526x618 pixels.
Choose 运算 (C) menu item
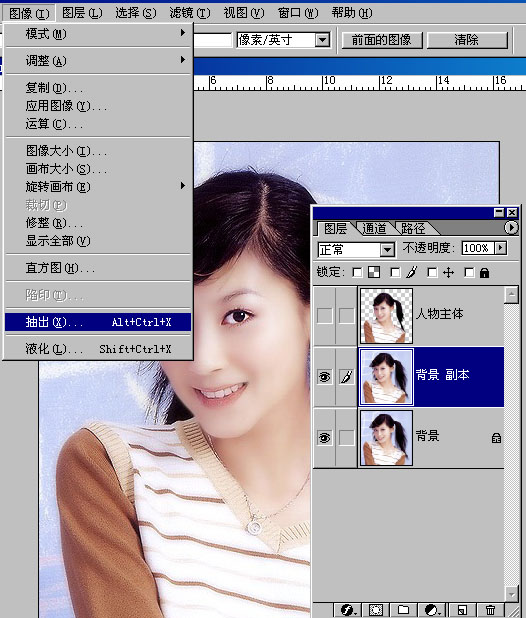point(98,124)
